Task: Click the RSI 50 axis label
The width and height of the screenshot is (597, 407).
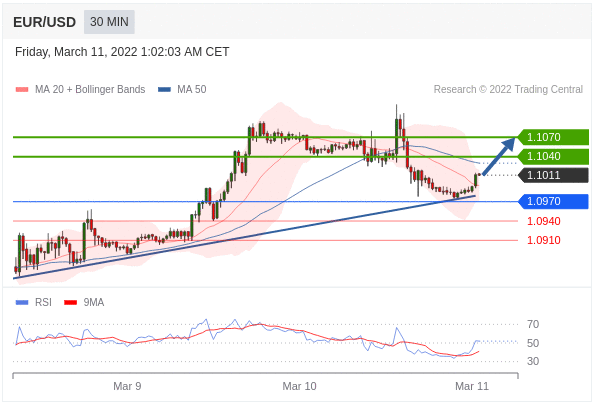Action: (x=533, y=343)
